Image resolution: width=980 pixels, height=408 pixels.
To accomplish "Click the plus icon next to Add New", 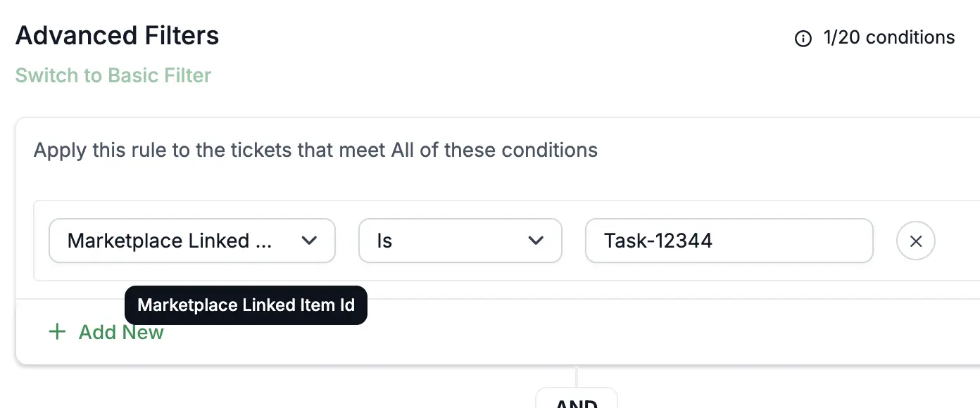I will 56,332.
